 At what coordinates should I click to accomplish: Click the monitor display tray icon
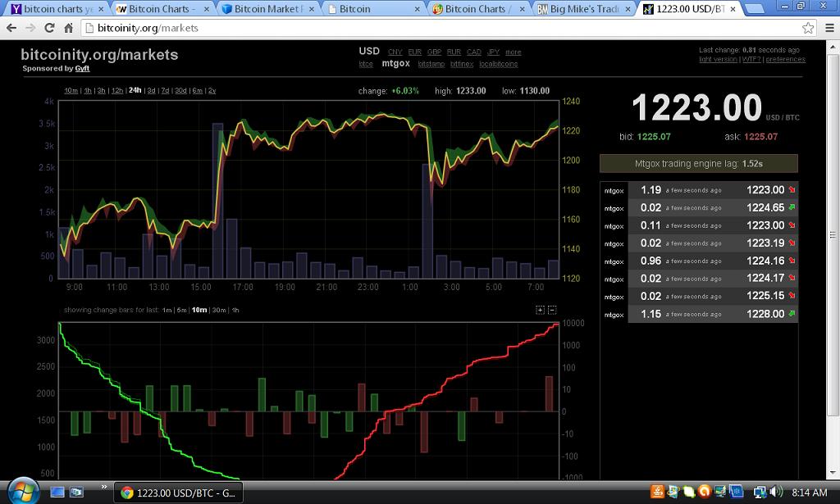(720, 491)
